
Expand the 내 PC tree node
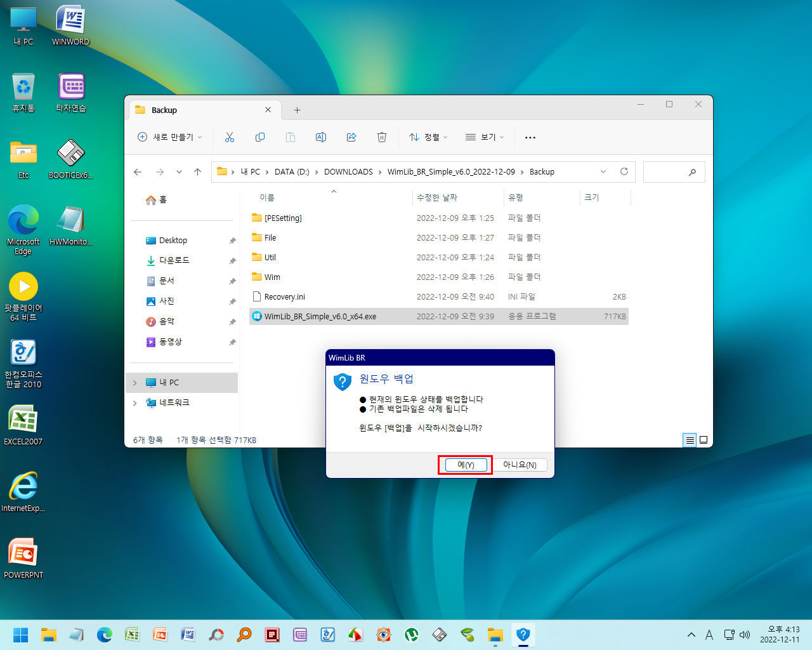pos(135,383)
